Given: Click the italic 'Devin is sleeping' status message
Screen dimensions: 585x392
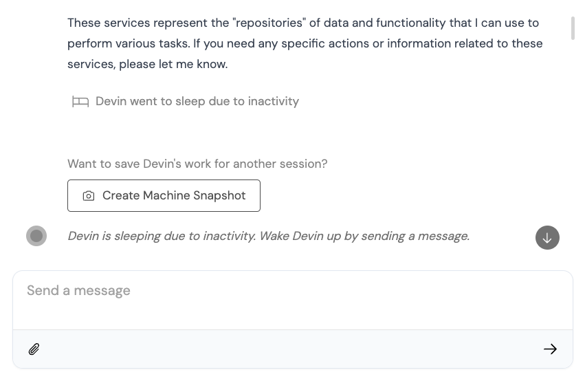Looking at the screenshot, I should 268,236.
